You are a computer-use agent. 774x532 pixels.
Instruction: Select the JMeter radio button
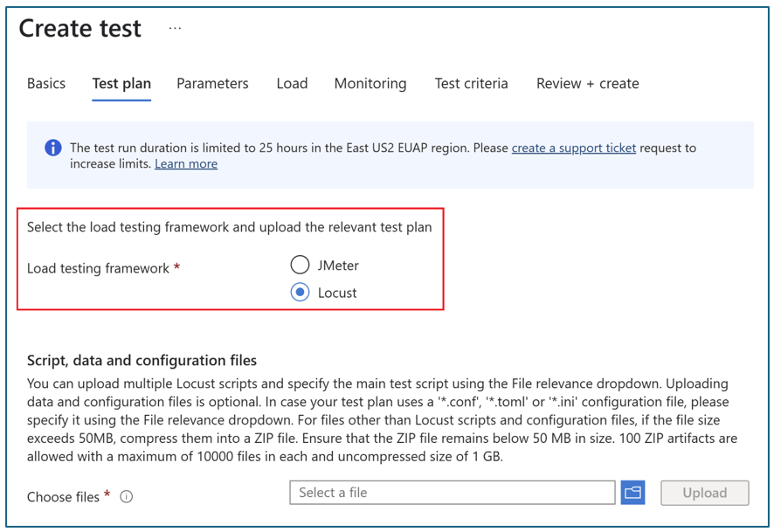pos(300,265)
